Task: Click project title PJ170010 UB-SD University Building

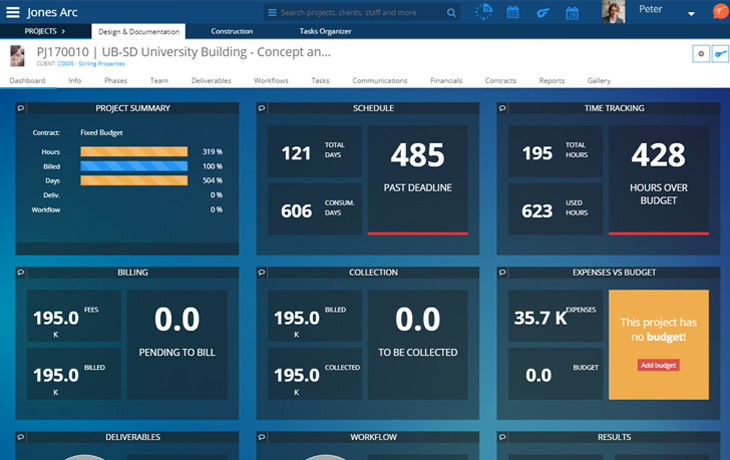Action: point(183,52)
